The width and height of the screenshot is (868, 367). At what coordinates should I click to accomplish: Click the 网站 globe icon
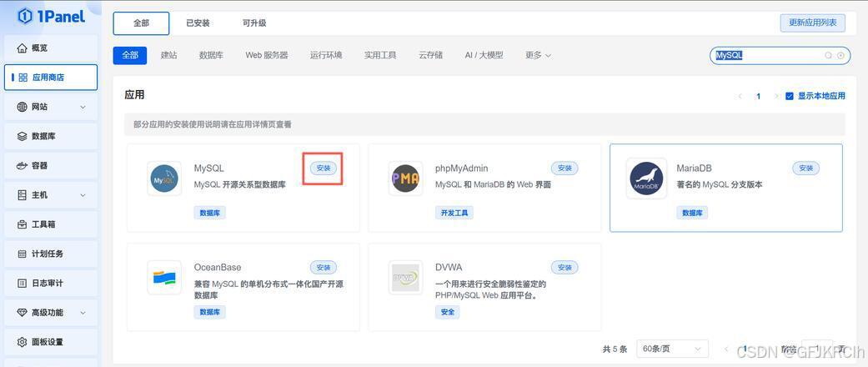pyautogui.click(x=23, y=107)
